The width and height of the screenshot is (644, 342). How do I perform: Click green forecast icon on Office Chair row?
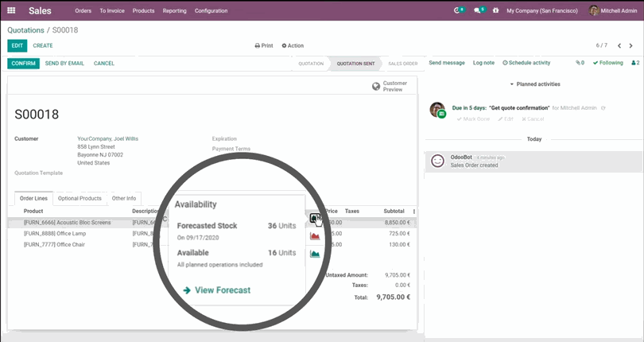pyautogui.click(x=315, y=254)
